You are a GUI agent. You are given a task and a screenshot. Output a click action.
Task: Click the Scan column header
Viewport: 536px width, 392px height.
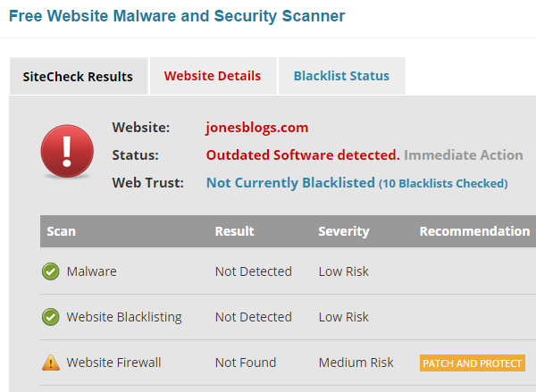click(x=61, y=231)
